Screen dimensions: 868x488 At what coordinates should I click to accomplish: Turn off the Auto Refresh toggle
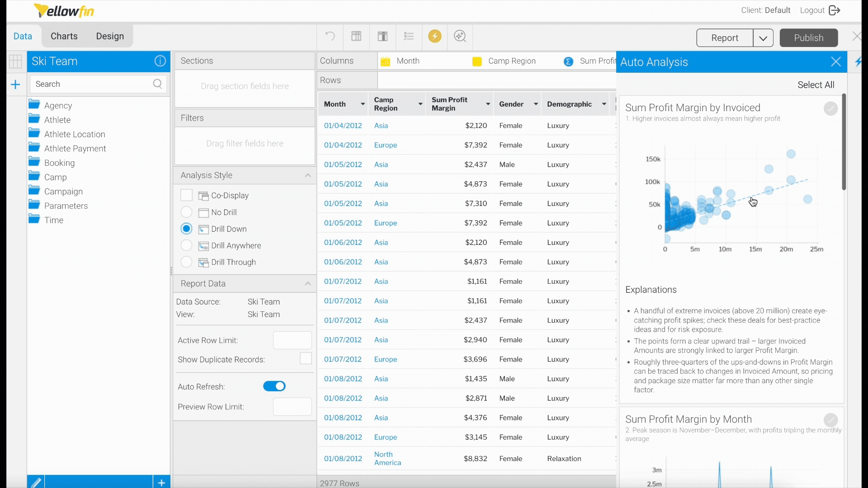(x=274, y=386)
